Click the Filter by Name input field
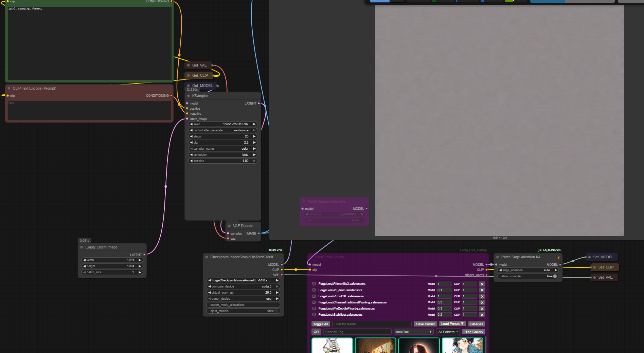This screenshot has height=353, width=644. [x=372, y=324]
